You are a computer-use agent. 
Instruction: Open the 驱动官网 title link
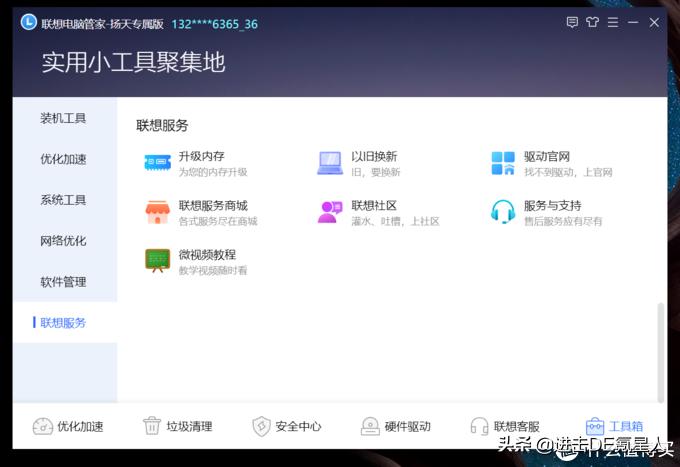point(547,156)
